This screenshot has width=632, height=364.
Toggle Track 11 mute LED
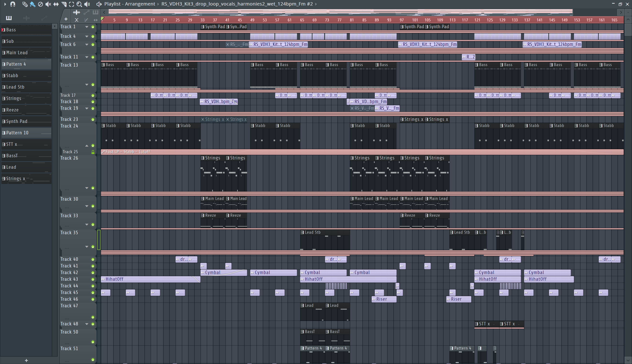93,57
